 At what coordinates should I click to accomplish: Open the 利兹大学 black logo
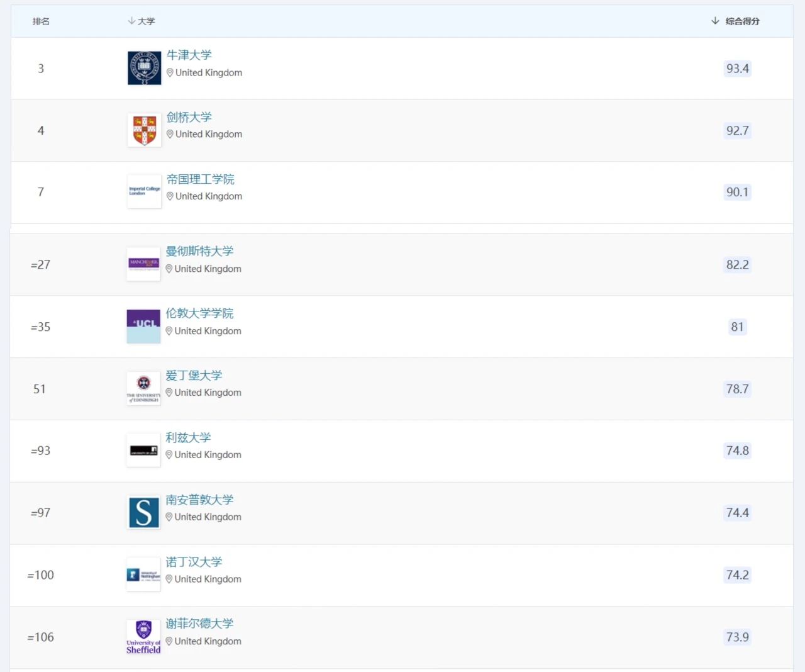click(143, 451)
